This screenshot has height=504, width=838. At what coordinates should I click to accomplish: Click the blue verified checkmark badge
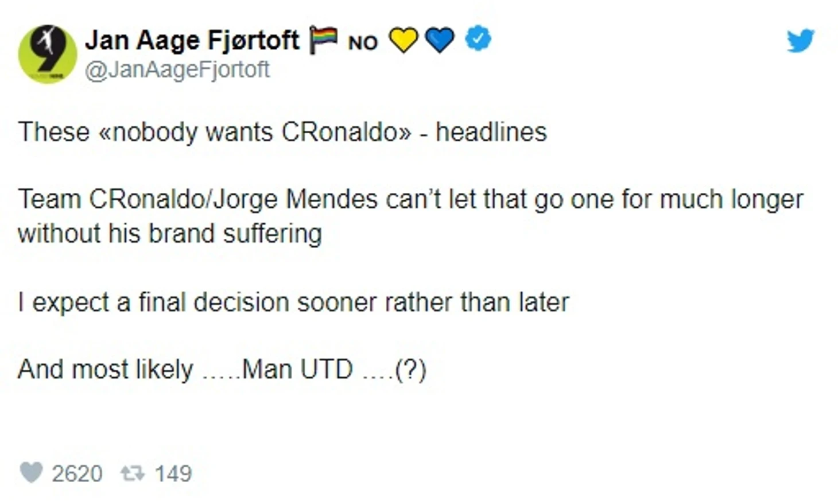tap(478, 39)
